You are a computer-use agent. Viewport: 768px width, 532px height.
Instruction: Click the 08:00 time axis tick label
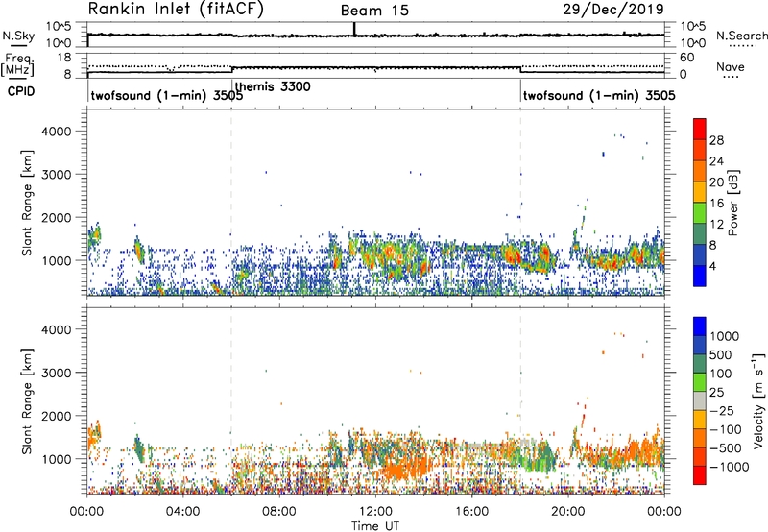click(x=279, y=510)
